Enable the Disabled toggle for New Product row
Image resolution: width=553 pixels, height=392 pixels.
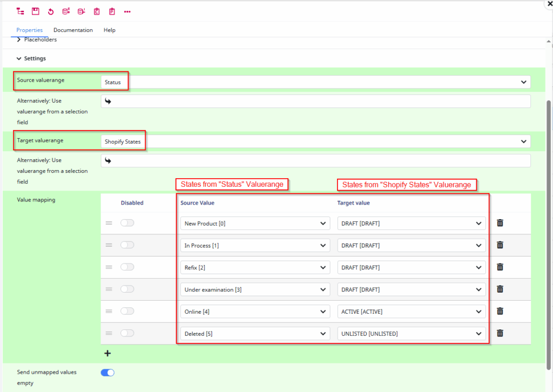(x=127, y=222)
